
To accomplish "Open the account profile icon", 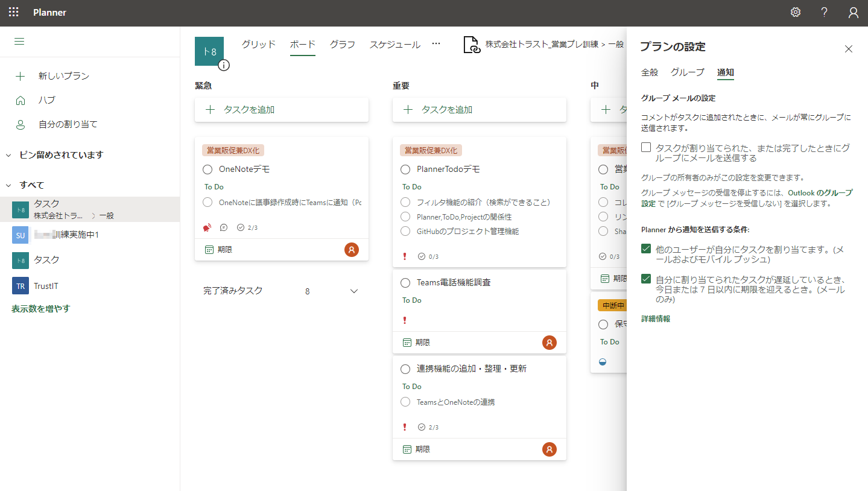I will coord(853,13).
